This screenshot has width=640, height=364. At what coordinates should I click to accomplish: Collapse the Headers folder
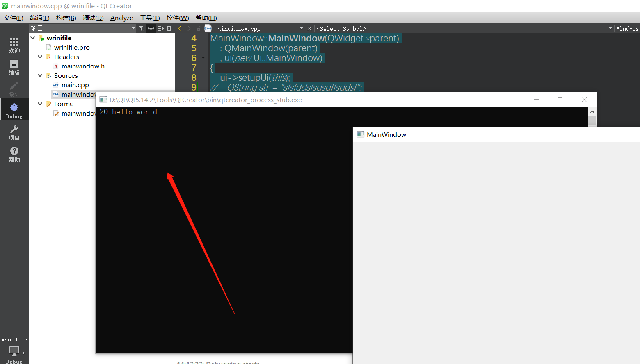[40, 57]
